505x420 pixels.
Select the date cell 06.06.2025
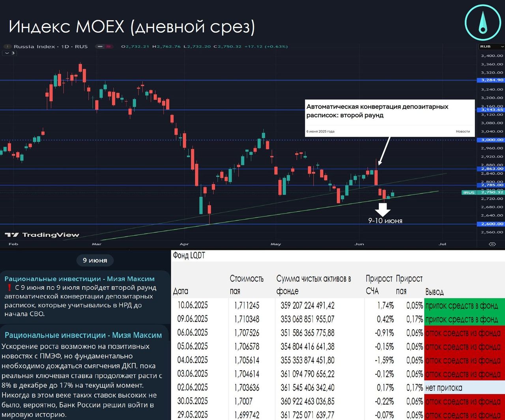(x=193, y=333)
